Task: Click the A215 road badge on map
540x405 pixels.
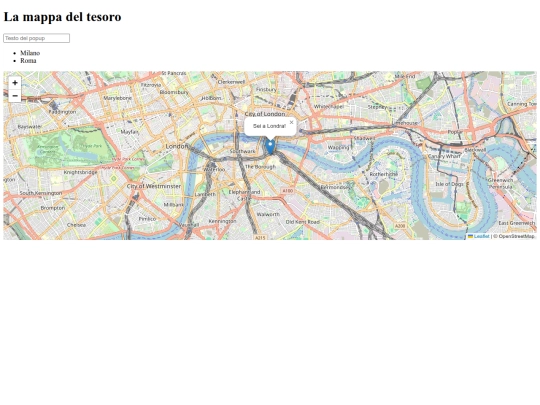Action: pos(260,237)
